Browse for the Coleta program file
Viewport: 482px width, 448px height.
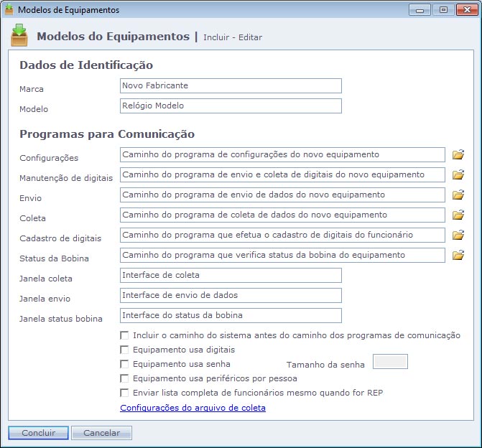click(458, 215)
